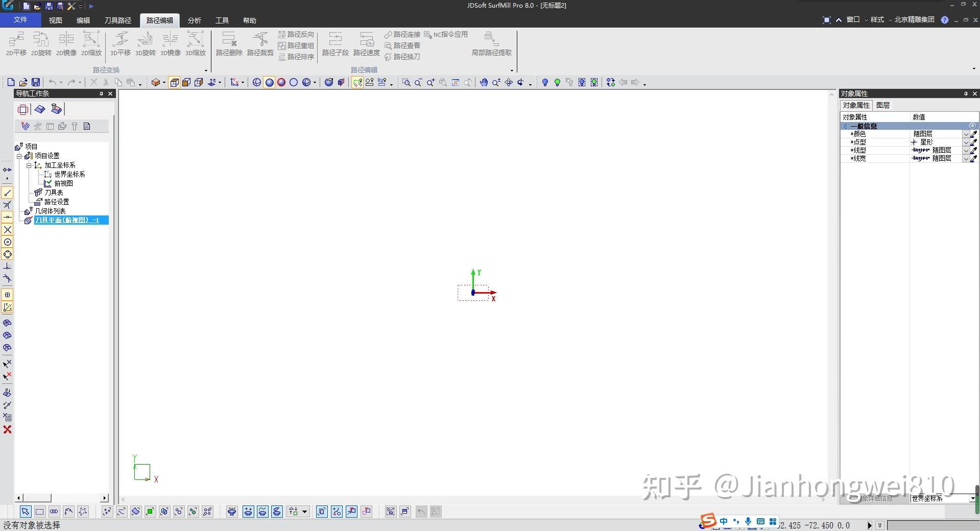Click the 路径查看 button
This screenshot has width=980, height=531.
point(402,45)
